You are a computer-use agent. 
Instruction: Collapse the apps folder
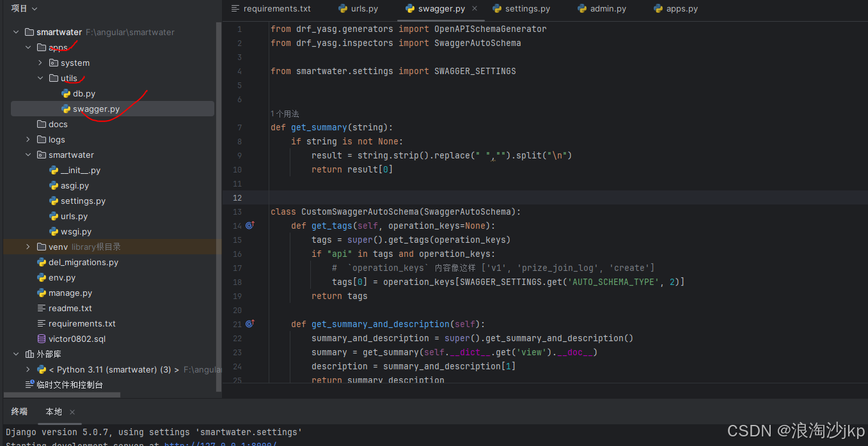[x=28, y=48]
